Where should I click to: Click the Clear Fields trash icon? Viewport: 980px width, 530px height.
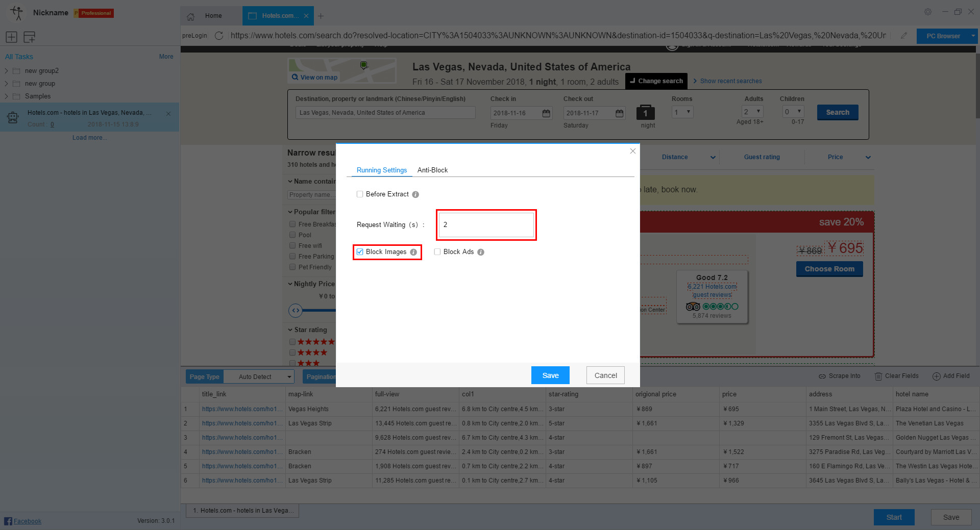click(878, 376)
